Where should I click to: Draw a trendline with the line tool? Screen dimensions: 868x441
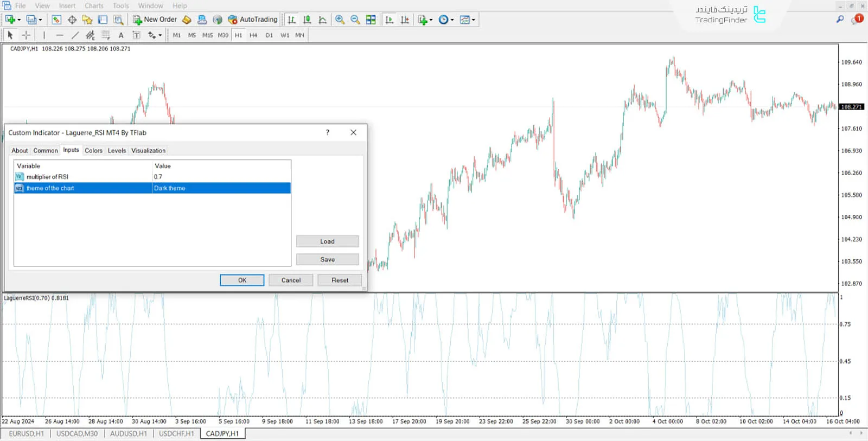point(75,35)
